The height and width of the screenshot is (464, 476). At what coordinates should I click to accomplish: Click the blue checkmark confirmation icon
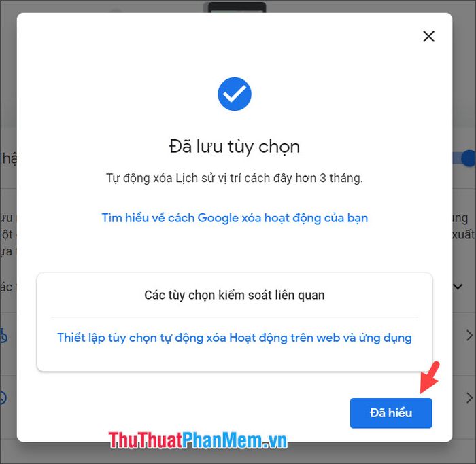[x=235, y=94]
